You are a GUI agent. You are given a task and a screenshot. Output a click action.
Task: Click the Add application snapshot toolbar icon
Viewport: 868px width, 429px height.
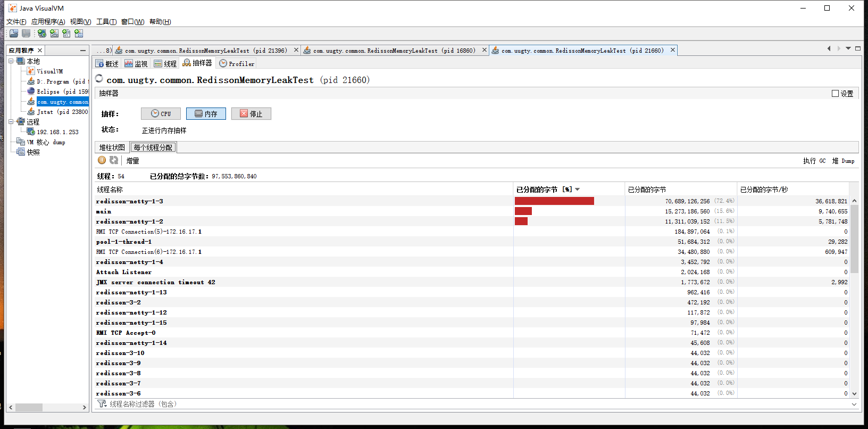pos(79,34)
